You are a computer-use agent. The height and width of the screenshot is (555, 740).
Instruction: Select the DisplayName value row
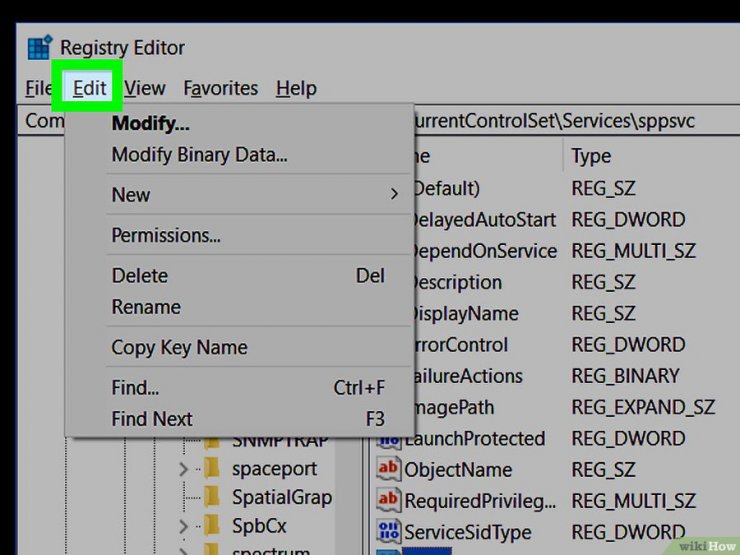tap(464, 313)
